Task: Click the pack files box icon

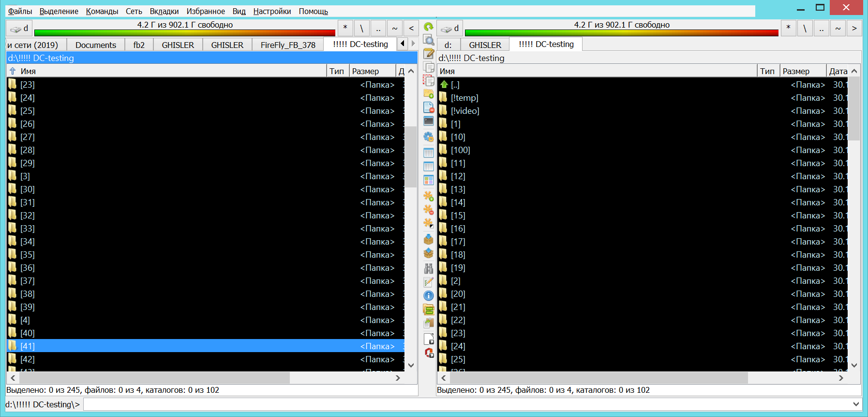Action: pos(429,239)
